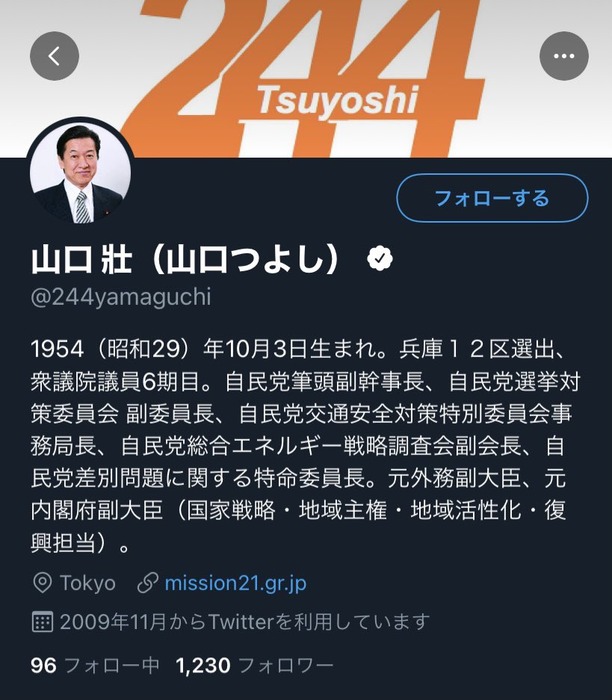Tap the bio line containing 自民党総合エネルギー戦略調査会

[x=298, y=446]
